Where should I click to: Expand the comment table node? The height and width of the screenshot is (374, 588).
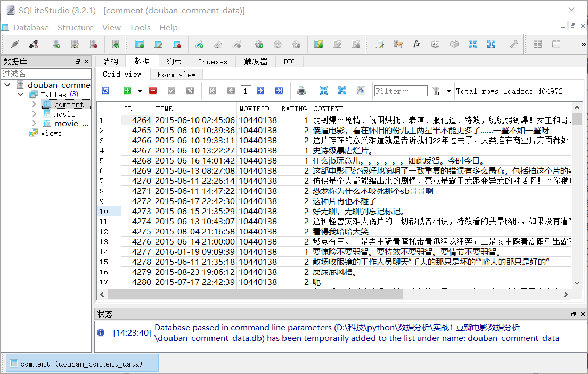pyautogui.click(x=34, y=104)
